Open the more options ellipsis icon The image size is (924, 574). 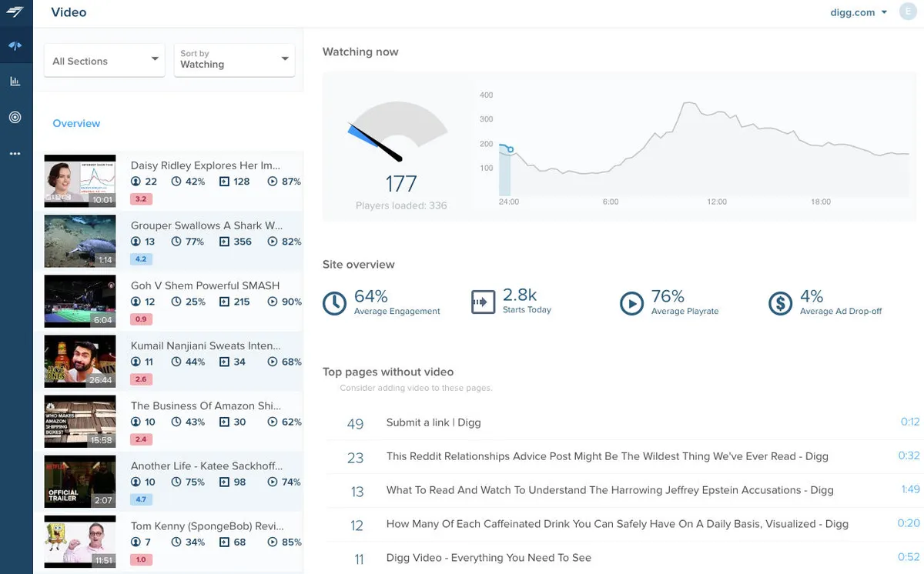15,154
